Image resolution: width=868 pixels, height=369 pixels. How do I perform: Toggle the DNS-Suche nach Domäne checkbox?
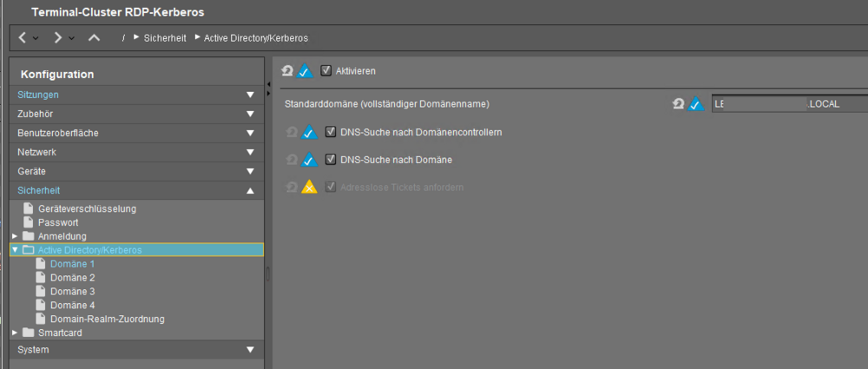click(x=331, y=160)
